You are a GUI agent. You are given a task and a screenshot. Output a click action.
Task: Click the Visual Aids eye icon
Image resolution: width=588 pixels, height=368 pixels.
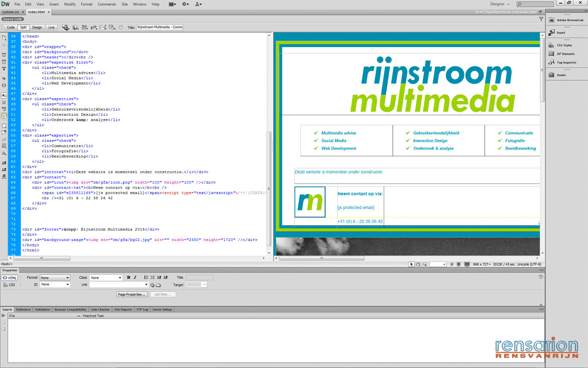click(112, 27)
